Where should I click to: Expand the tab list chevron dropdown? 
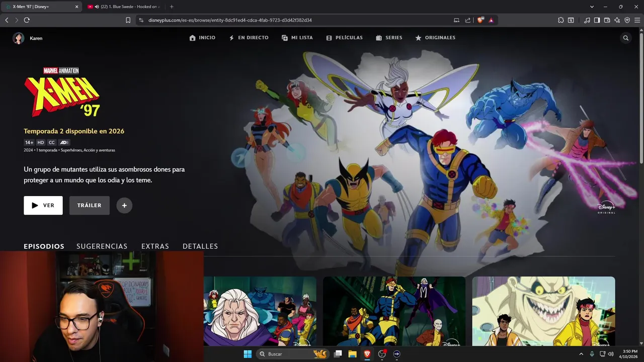point(592,7)
